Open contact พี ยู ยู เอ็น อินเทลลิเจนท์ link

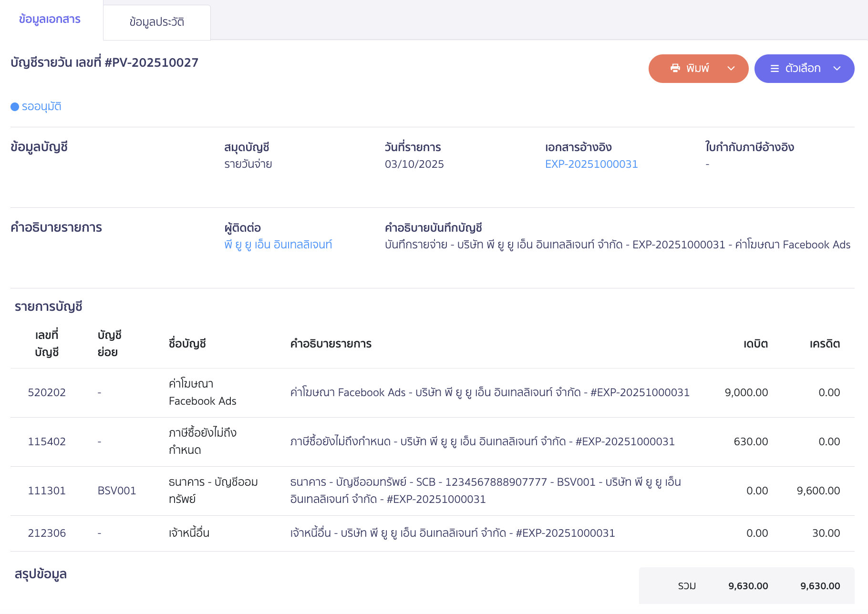click(278, 245)
